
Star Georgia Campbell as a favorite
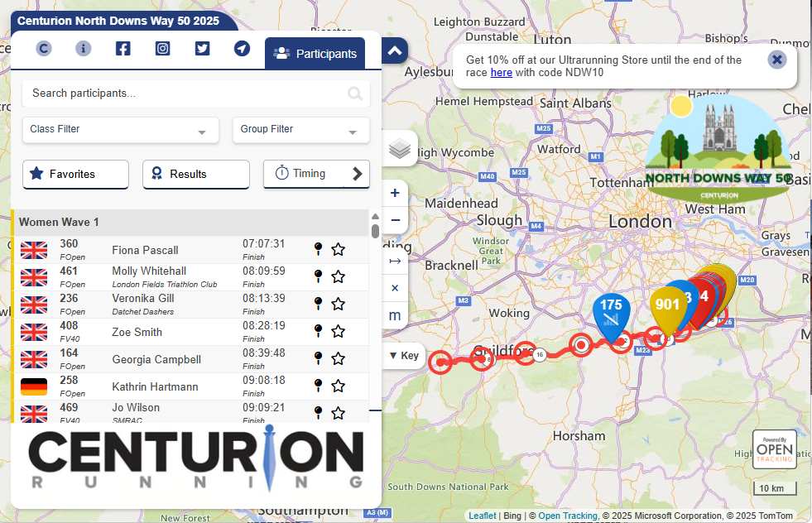339,358
